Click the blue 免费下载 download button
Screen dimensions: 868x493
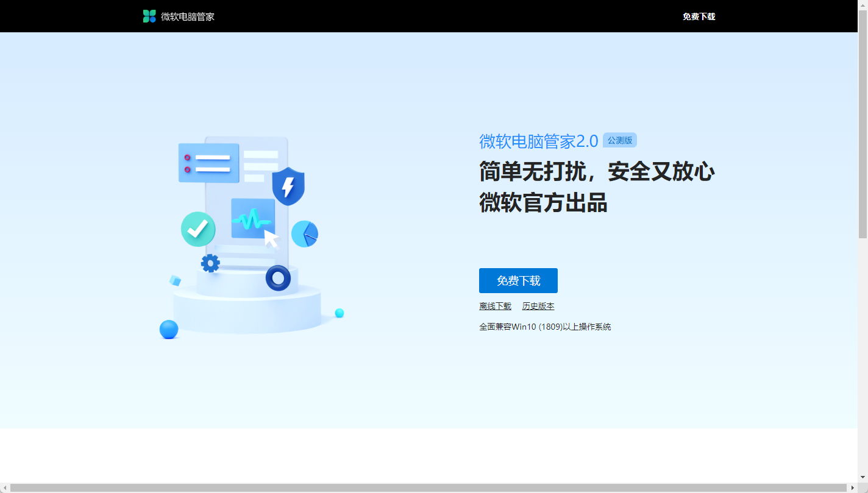[x=518, y=280]
